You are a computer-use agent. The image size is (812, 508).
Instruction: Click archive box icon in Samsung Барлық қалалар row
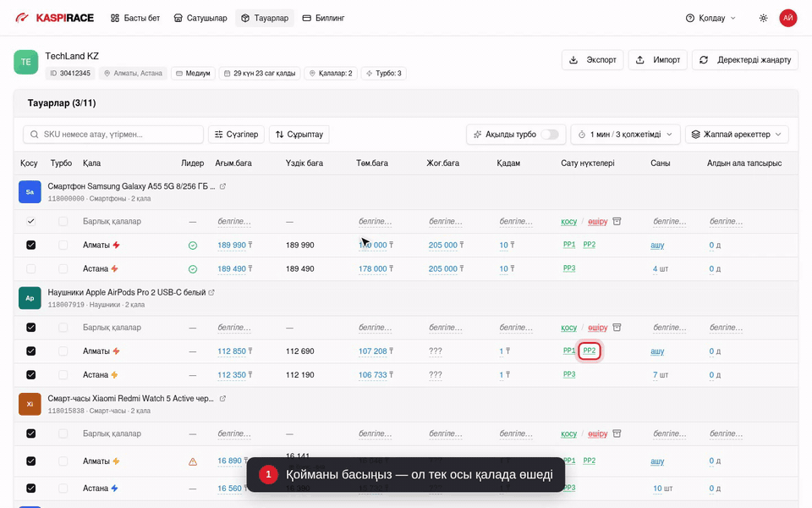pos(617,221)
